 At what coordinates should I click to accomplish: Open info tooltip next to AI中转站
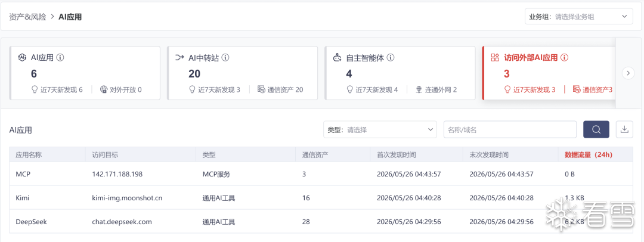pos(225,58)
